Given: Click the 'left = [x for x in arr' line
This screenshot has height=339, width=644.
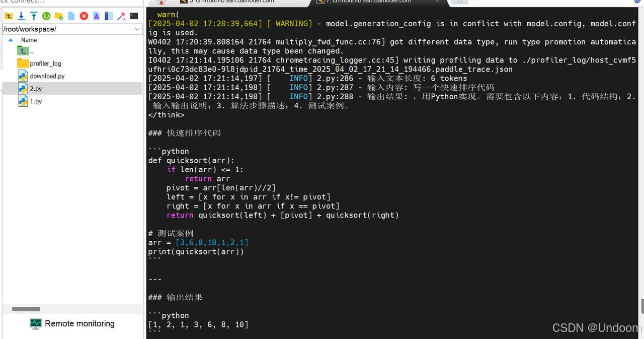Looking at the screenshot, I should 249,197.
